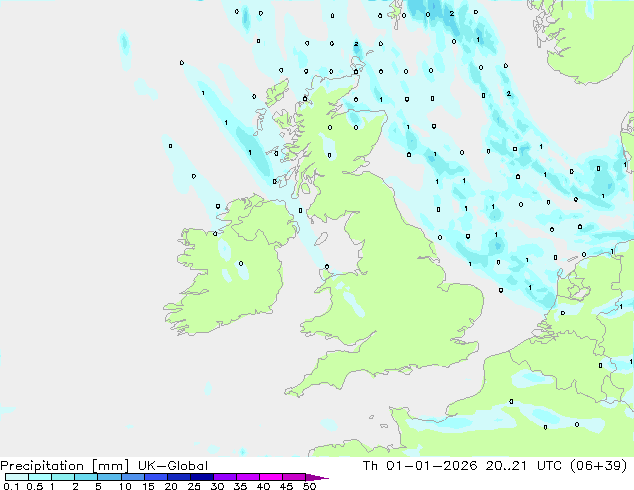Click the over-50 arrow tip of legend
This screenshot has height=490, width=634.
(317, 477)
